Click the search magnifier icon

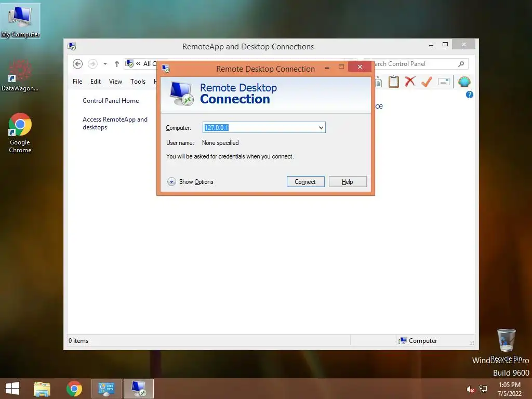(461, 64)
